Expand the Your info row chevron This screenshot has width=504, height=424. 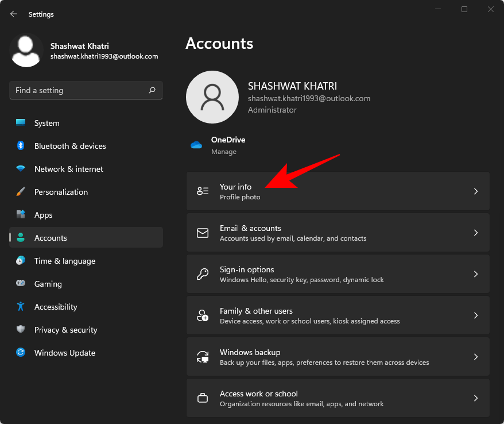(476, 191)
